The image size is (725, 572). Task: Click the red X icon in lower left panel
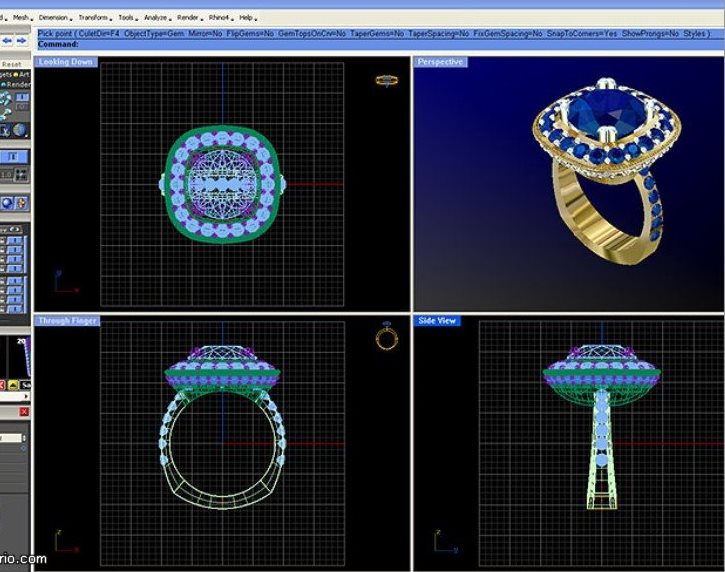tap(24, 411)
